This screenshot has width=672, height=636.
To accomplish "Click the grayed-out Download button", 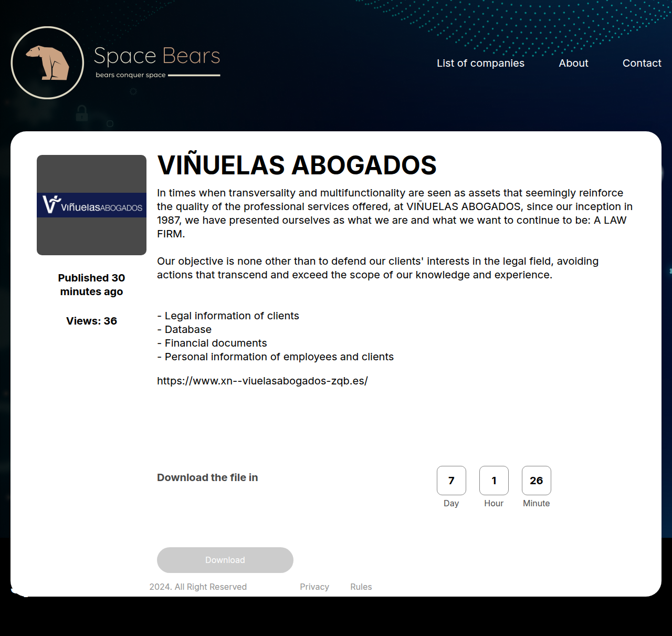I will [225, 560].
